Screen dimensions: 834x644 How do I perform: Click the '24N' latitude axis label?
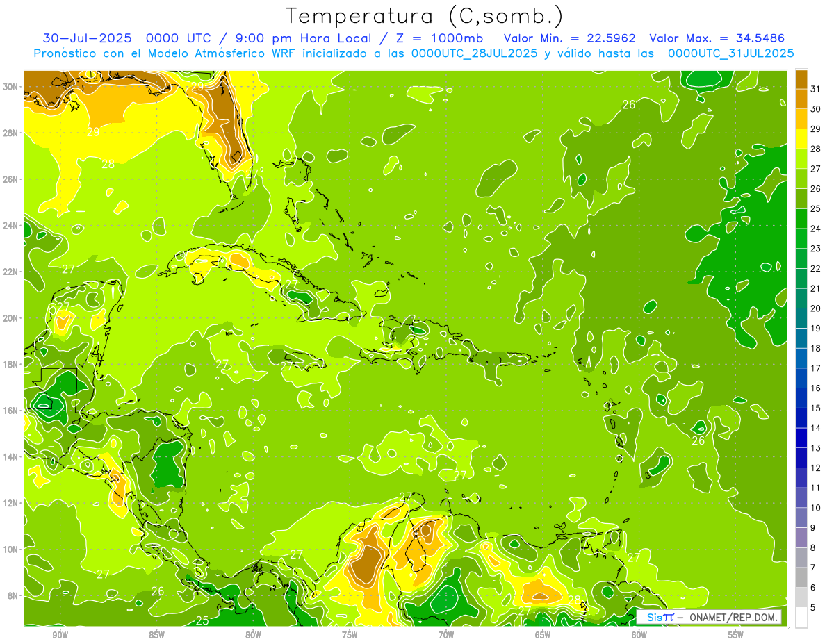pos(12,225)
